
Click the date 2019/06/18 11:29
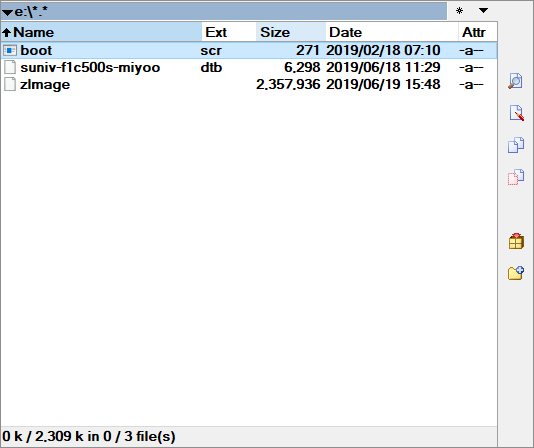tap(383, 67)
